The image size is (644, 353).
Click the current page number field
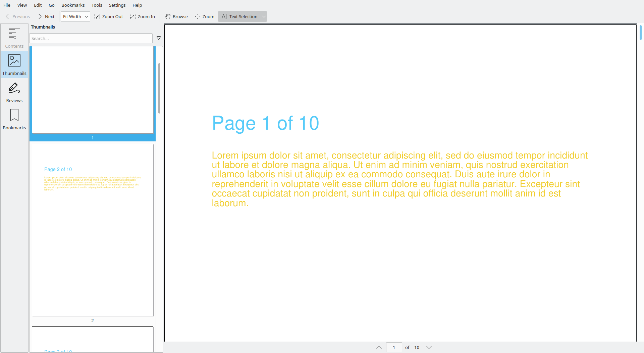(x=394, y=347)
